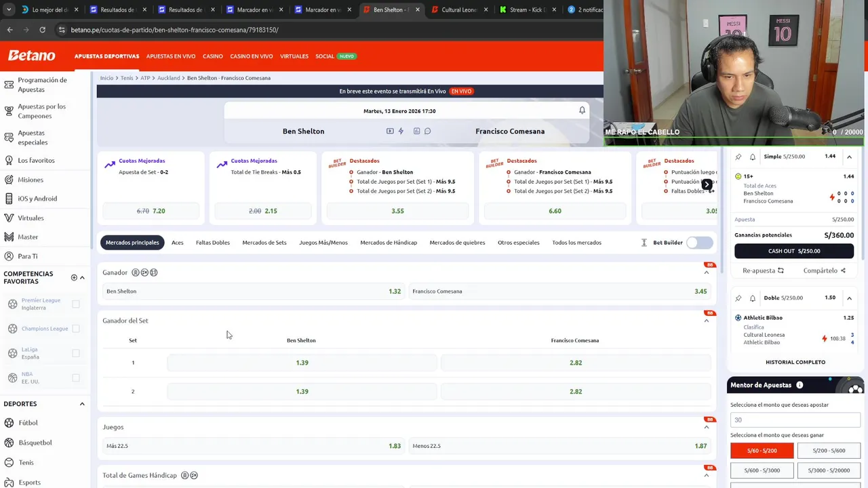
Task: Select the S/200 - S/600 win range
Action: click(829, 451)
